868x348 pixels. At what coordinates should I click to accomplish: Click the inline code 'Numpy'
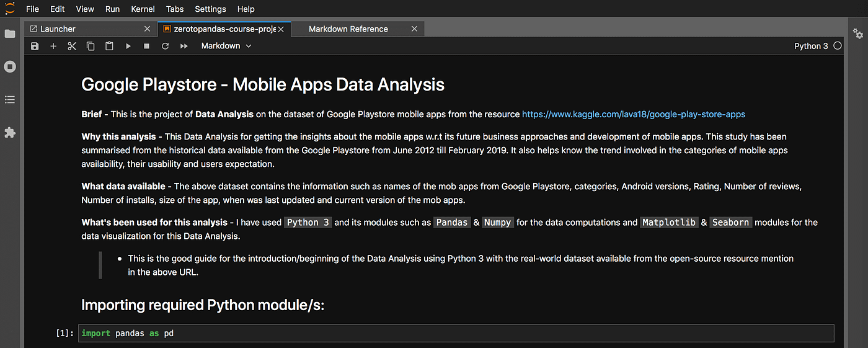498,222
